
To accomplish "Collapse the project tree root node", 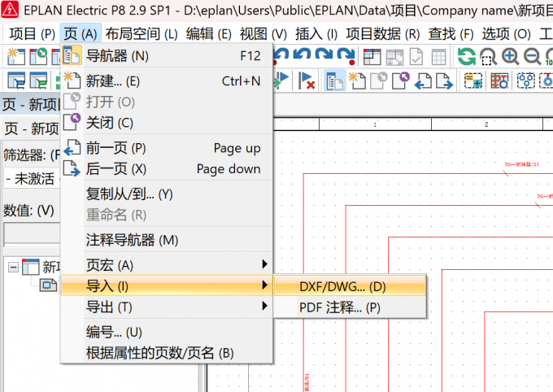I will [x=13, y=267].
